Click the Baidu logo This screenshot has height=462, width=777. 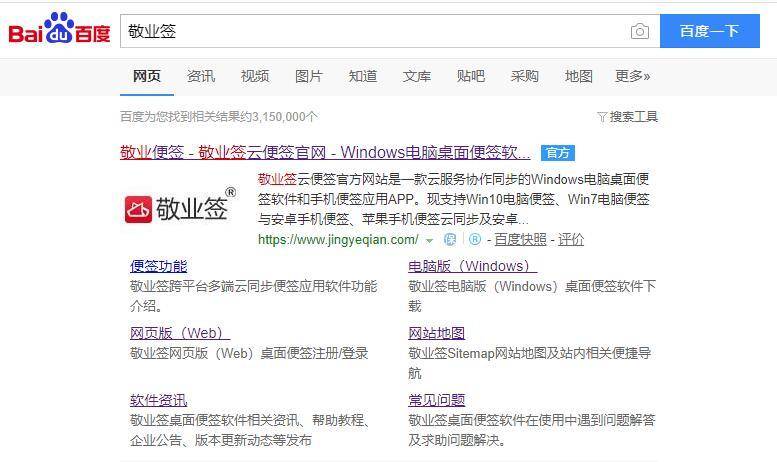tap(59, 29)
